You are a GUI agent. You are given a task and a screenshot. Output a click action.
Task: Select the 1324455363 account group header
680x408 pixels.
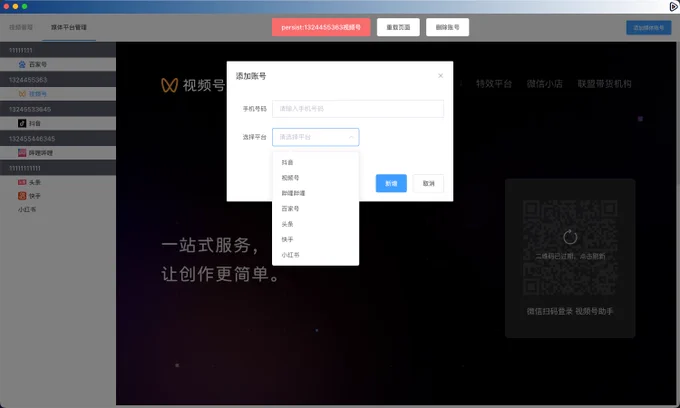(58, 80)
